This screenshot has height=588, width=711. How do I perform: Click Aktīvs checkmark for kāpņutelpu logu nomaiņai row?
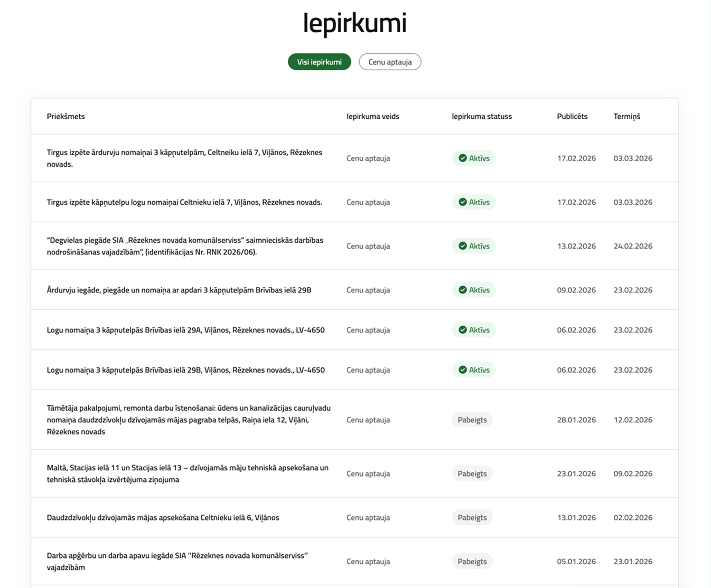[463, 202]
